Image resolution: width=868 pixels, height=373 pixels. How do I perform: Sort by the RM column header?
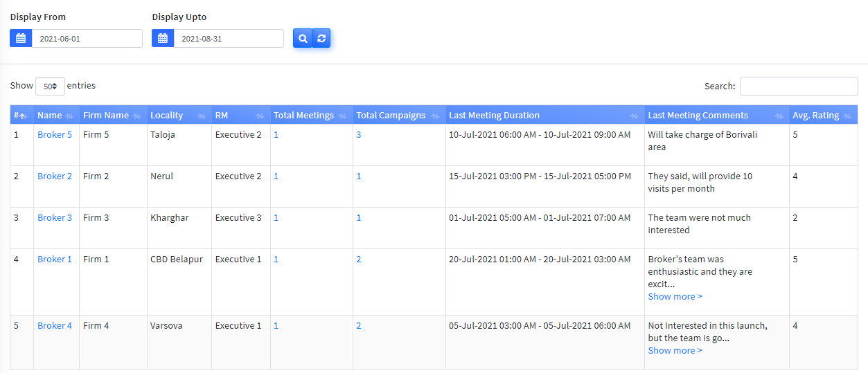click(222, 116)
